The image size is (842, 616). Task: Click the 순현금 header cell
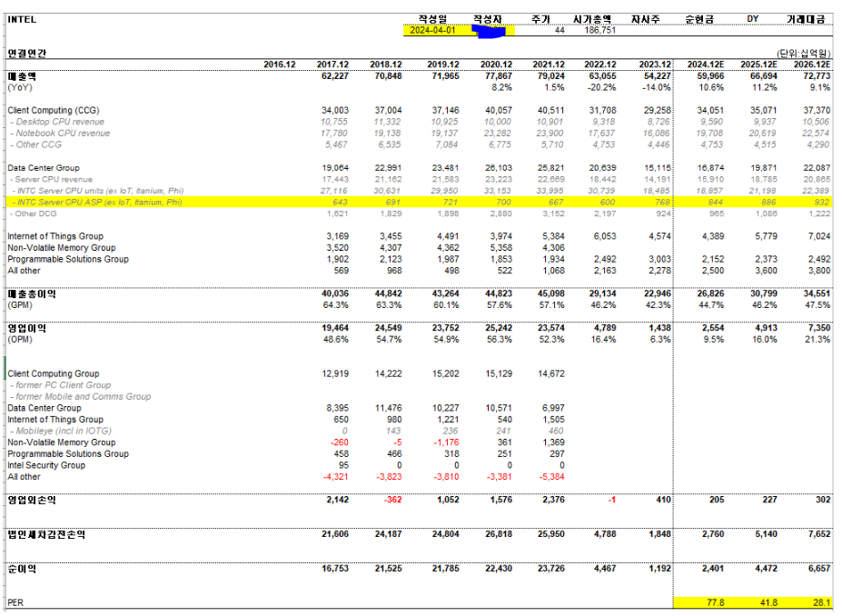click(x=699, y=19)
